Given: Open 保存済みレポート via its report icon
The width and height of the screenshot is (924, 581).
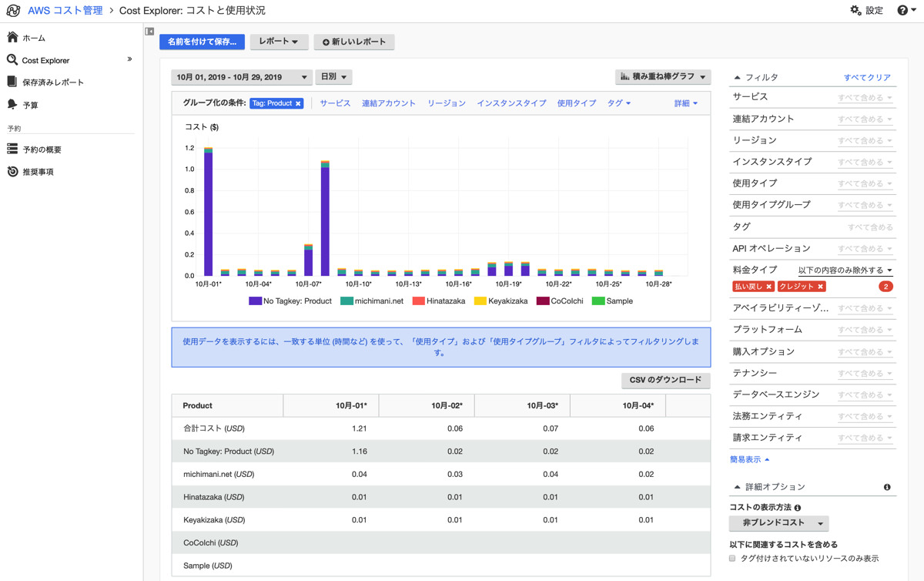Looking at the screenshot, I should tap(12, 82).
